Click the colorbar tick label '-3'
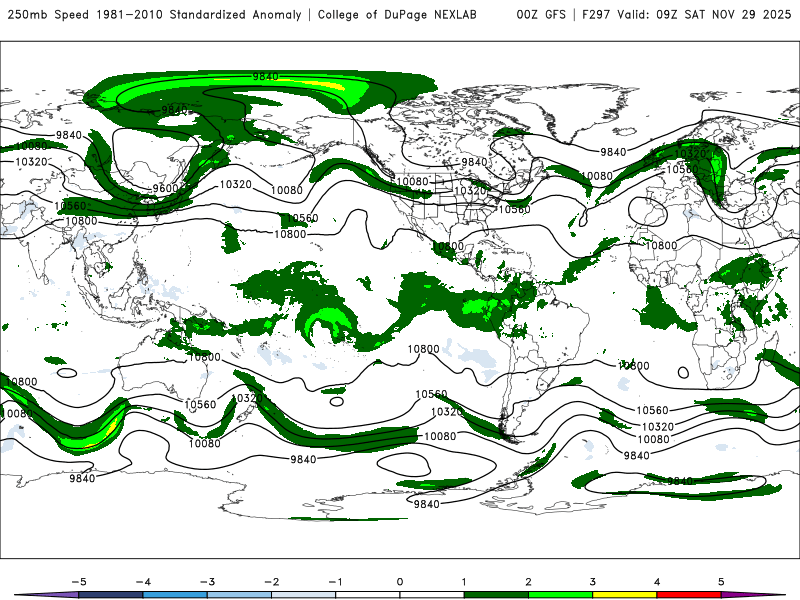 tap(207, 582)
